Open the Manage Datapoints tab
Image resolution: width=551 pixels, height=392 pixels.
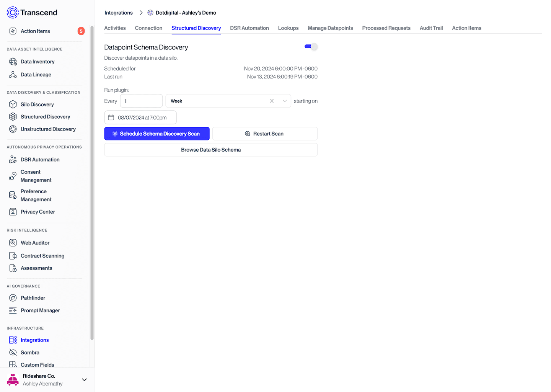click(330, 28)
